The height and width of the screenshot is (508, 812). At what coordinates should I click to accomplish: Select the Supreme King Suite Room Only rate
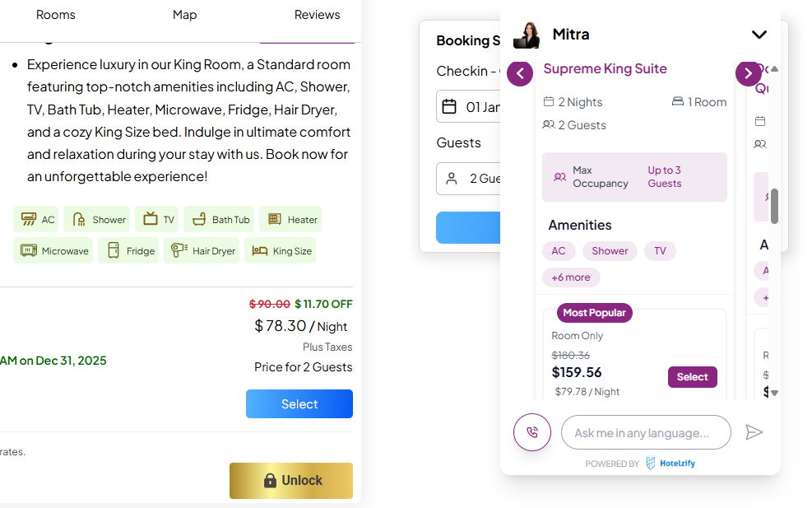pos(692,377)
